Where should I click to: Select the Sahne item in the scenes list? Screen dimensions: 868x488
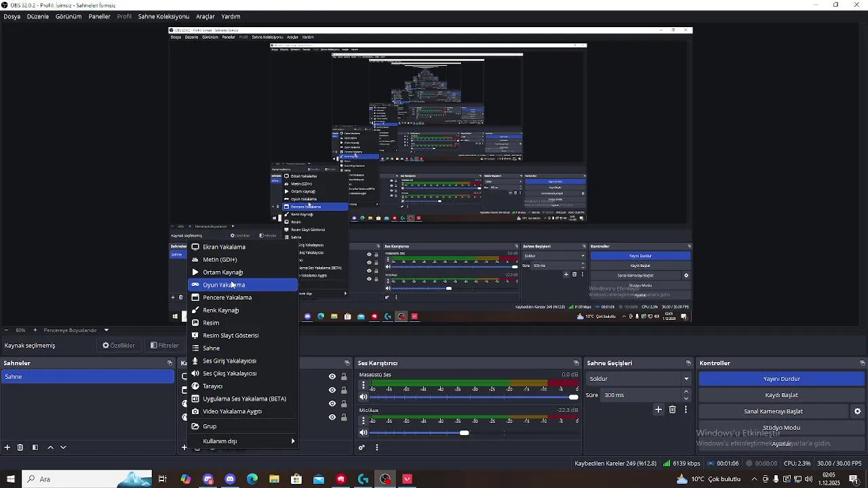point(87,377)
